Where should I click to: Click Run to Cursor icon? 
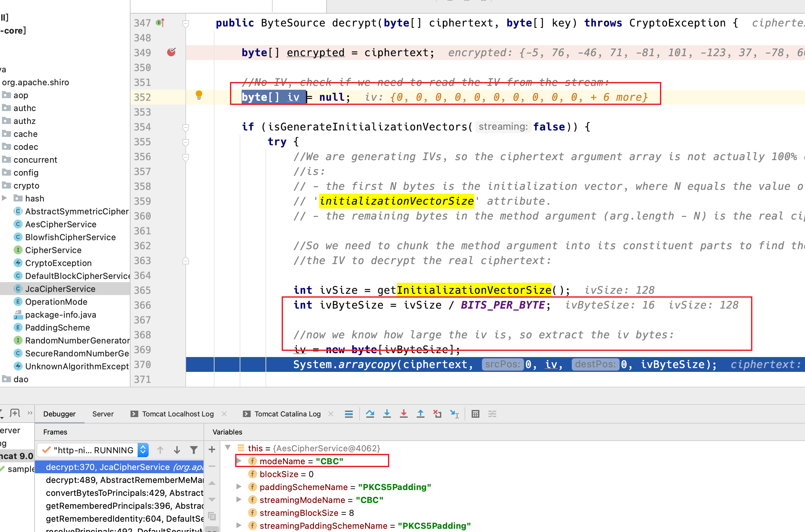click(454, 414)
